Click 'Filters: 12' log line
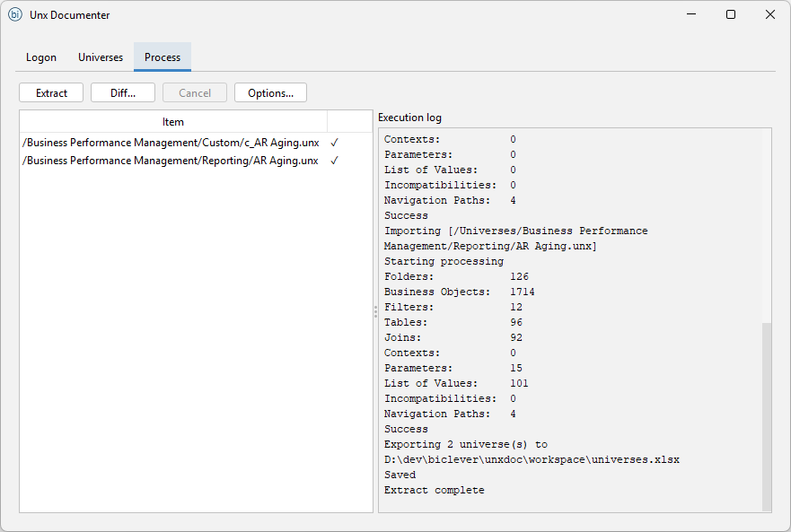The width and height of the screenshot is (791, 532). 453,307
